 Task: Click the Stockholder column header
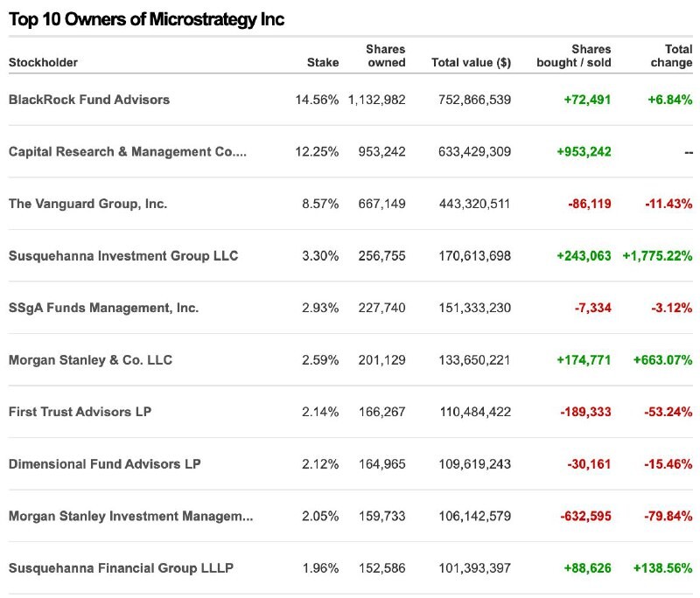click(x=43, y=62)
